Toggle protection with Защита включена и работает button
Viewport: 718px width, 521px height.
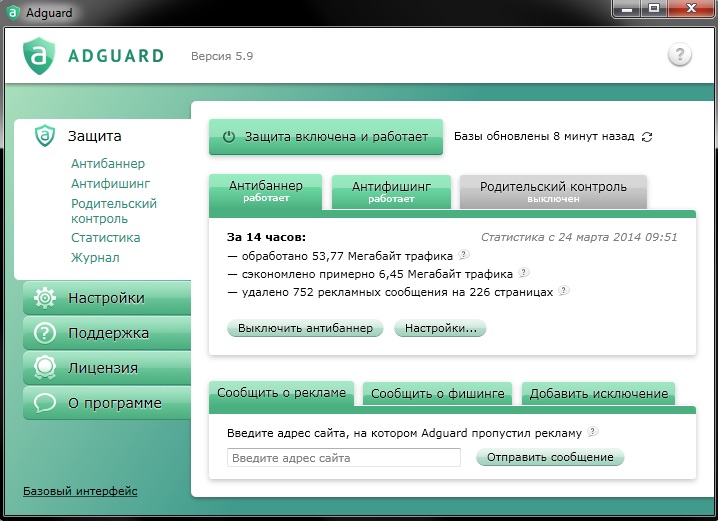[326, 137]
